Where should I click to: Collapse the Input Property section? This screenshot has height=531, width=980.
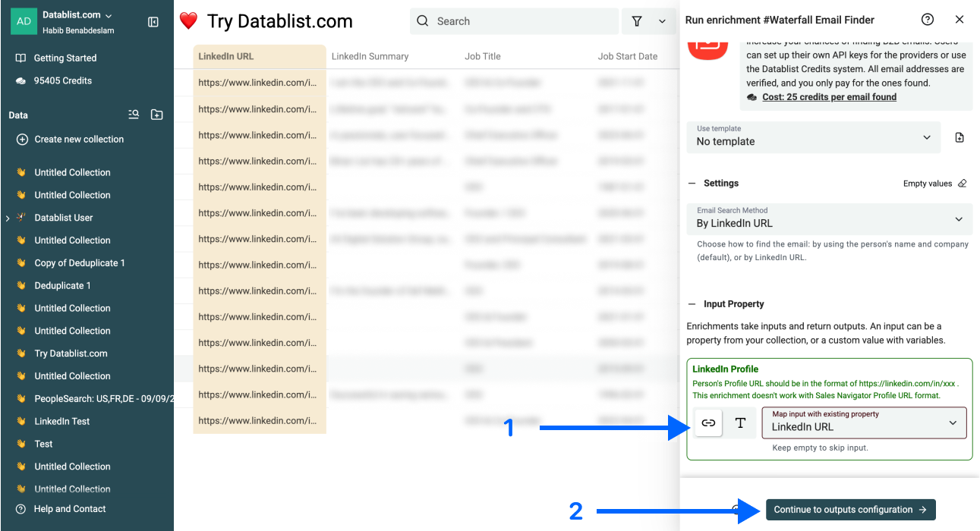click(692, 304)
